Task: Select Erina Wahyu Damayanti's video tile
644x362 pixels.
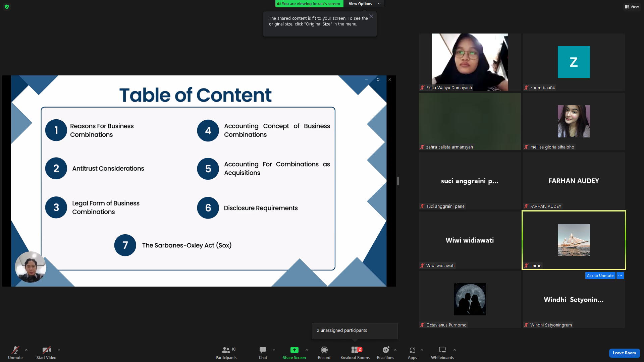Action: coord(470,62)
